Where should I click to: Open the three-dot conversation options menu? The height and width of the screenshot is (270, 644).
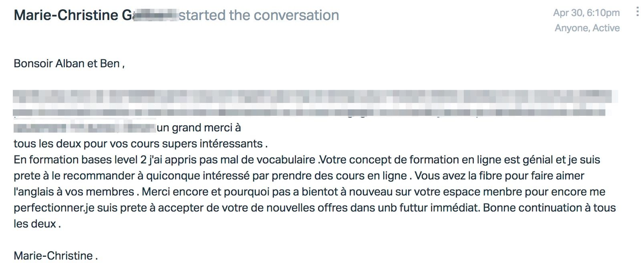point(637,12)
